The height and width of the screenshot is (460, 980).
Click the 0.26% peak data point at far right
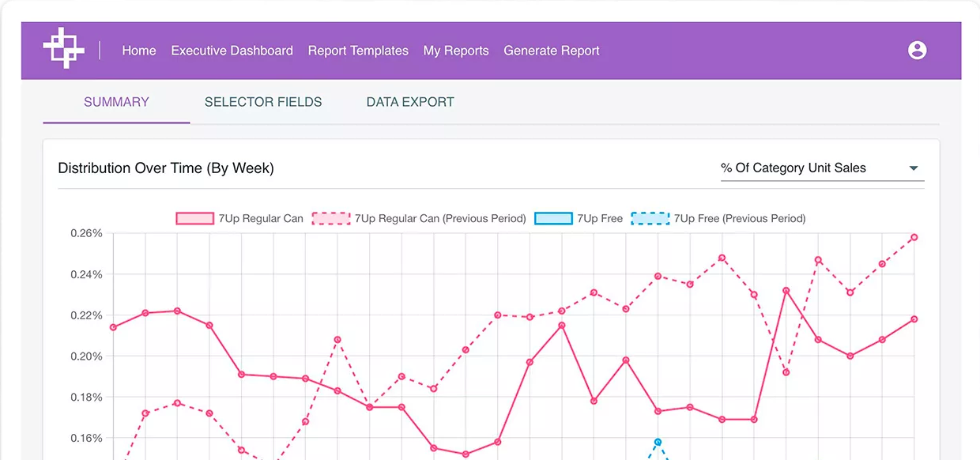(x=914, y=237)
